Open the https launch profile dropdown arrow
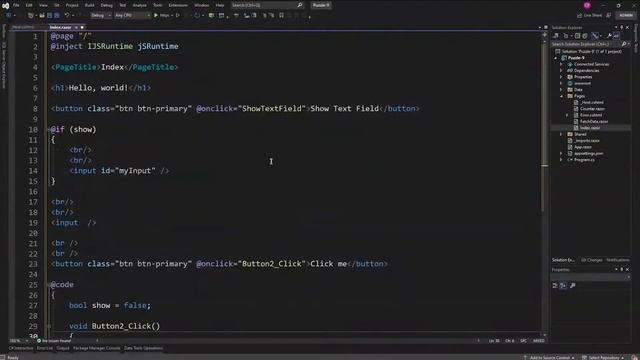Image resolution: width=640 pixels, height=360 pixels. (x=172, y=16)
